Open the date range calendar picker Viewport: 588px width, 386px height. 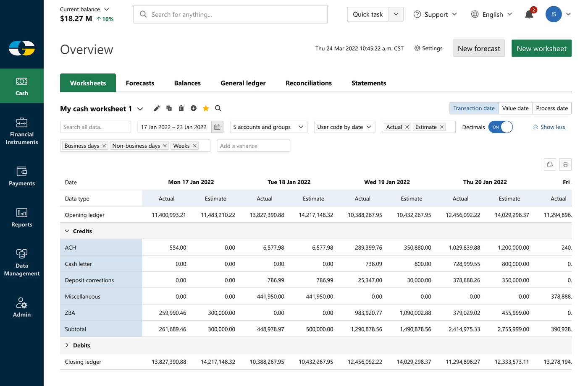pos(217,127)
